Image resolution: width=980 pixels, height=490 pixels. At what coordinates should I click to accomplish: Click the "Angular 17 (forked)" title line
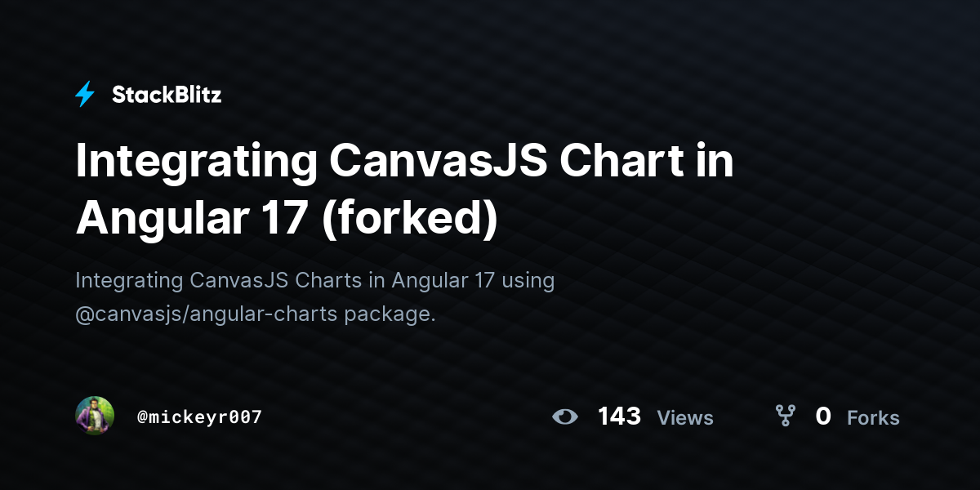point(287,219)
